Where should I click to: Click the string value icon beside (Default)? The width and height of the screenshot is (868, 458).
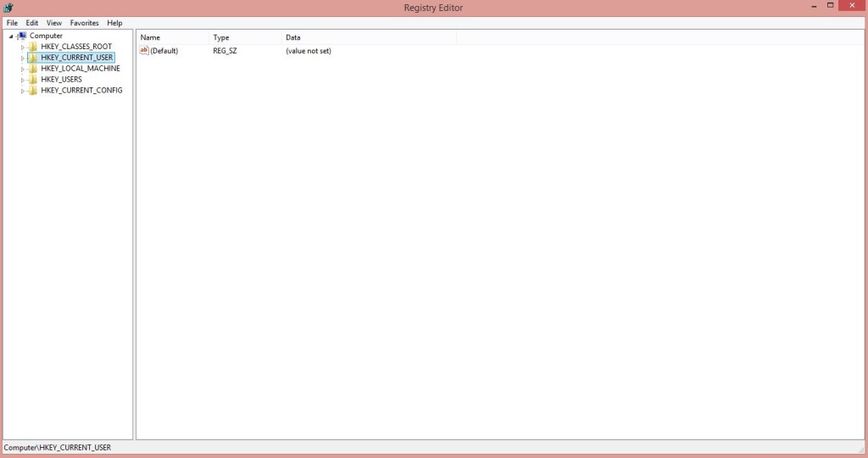144,50
